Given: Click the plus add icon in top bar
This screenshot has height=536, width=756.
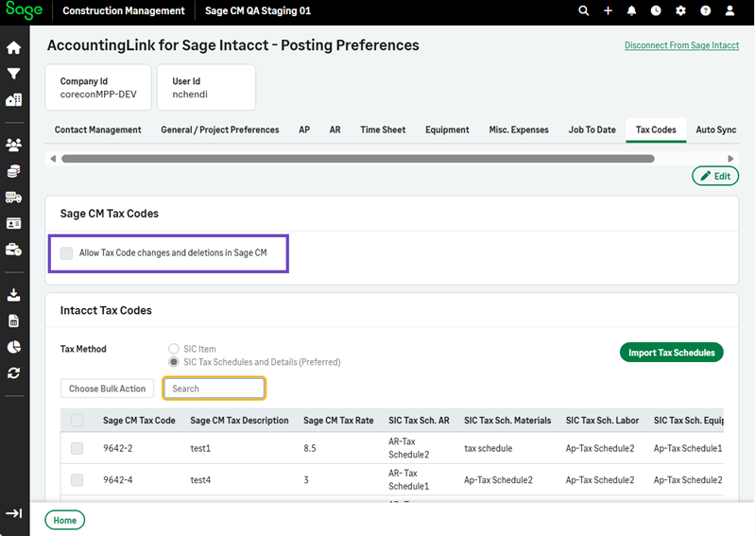Looking at the screenshot, I should 608,10.
